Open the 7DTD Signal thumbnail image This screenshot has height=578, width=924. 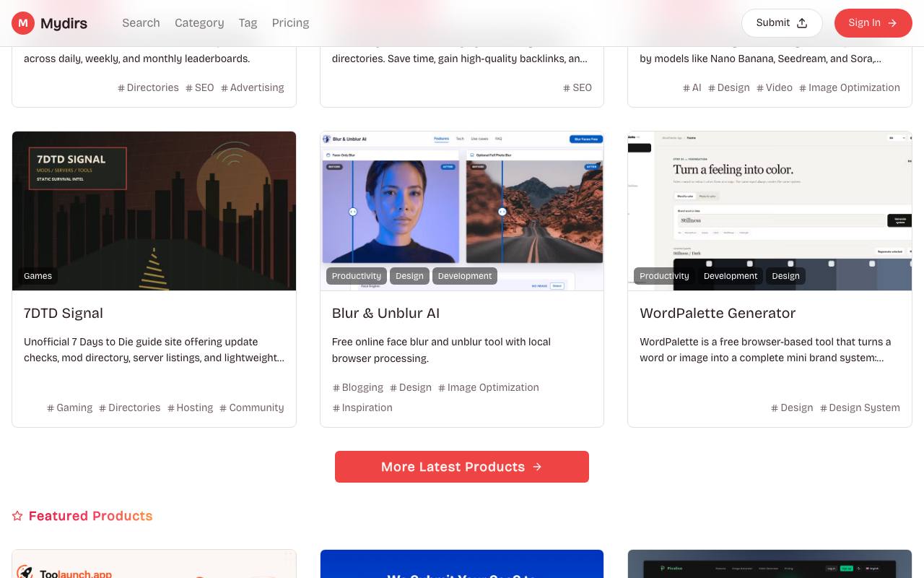click(x=154, y=211)
